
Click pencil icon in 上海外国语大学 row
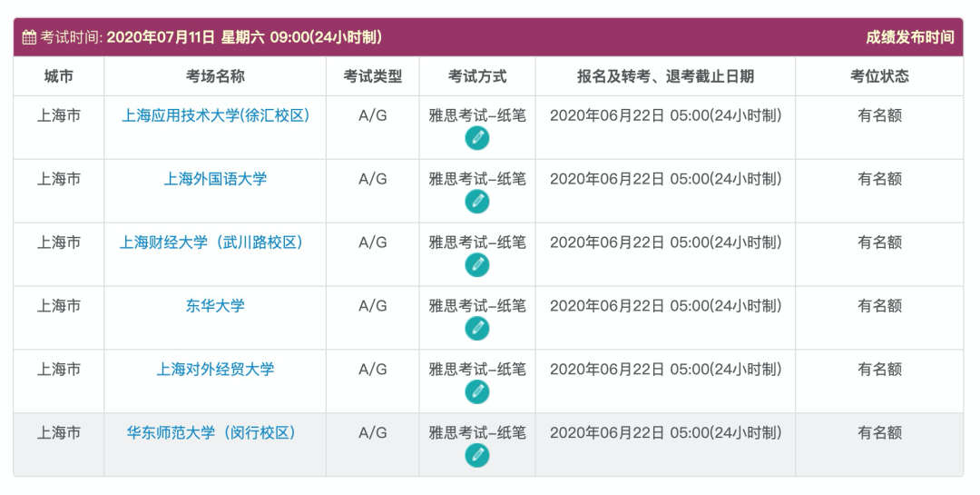pos(477,202)
